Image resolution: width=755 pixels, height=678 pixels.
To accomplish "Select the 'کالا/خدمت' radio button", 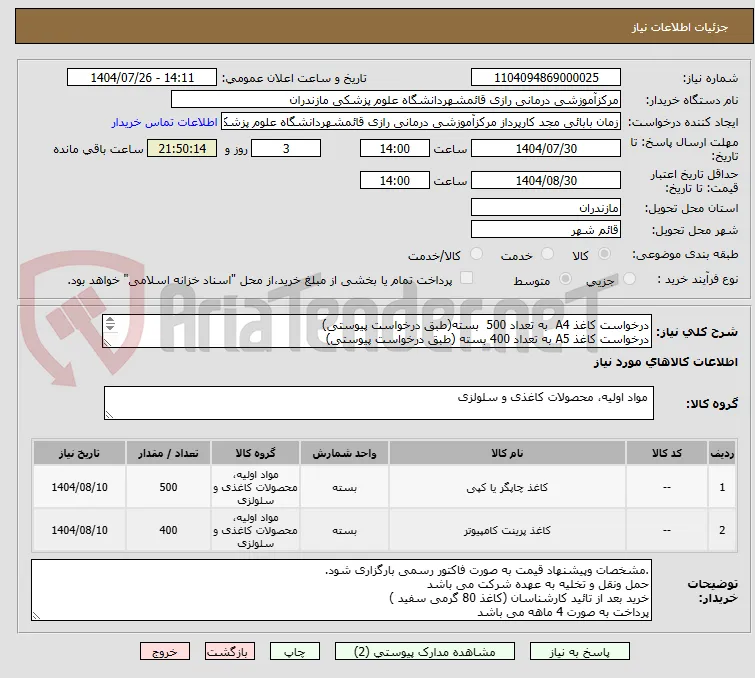I will (476, 254).
